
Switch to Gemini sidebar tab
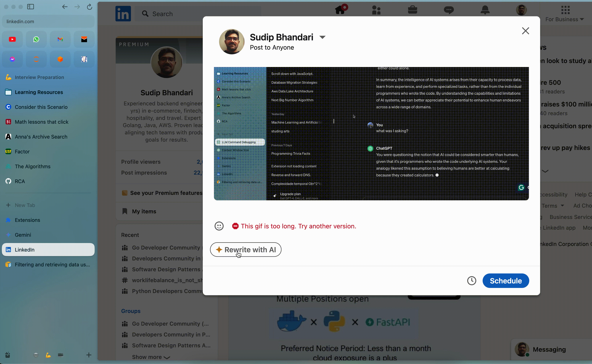23,235
